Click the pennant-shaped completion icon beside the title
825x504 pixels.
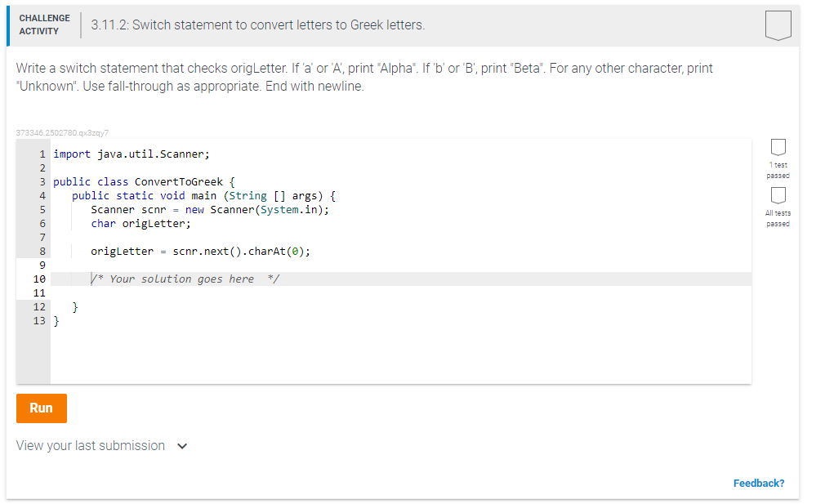pos(778,25)
